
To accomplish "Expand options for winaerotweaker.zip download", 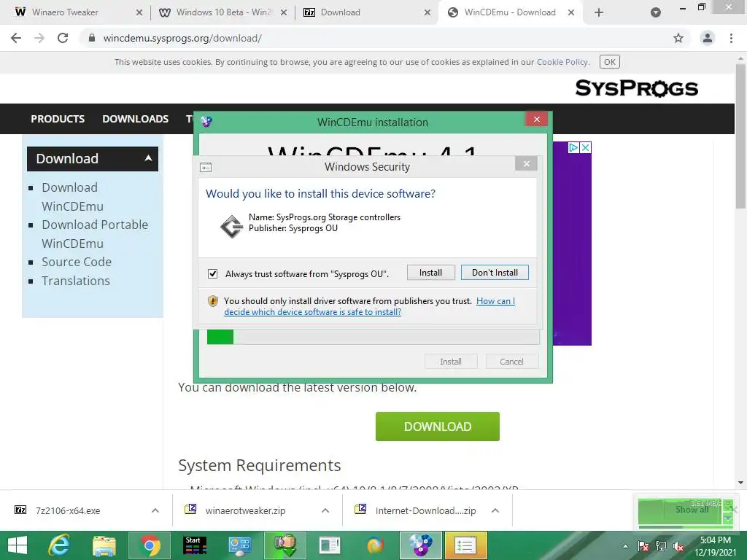I will [x=325, y=510].
